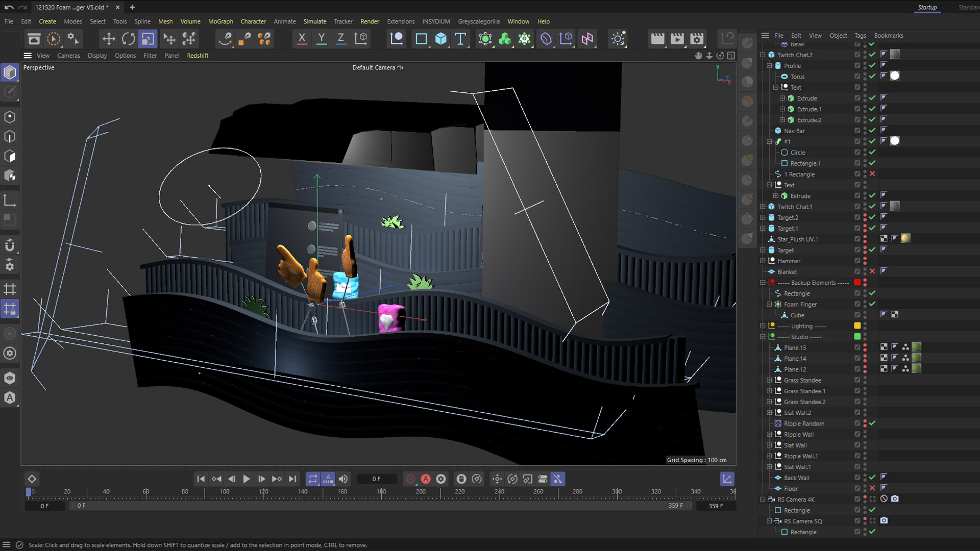Click the Play Forward button
980x551 pixels.
click(x=246, y=479)
